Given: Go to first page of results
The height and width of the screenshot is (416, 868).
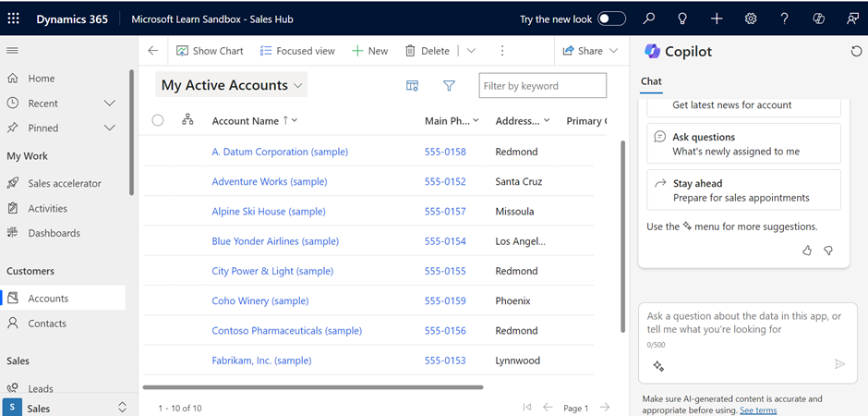Looking at the screenshot, I should click(527, 407).
